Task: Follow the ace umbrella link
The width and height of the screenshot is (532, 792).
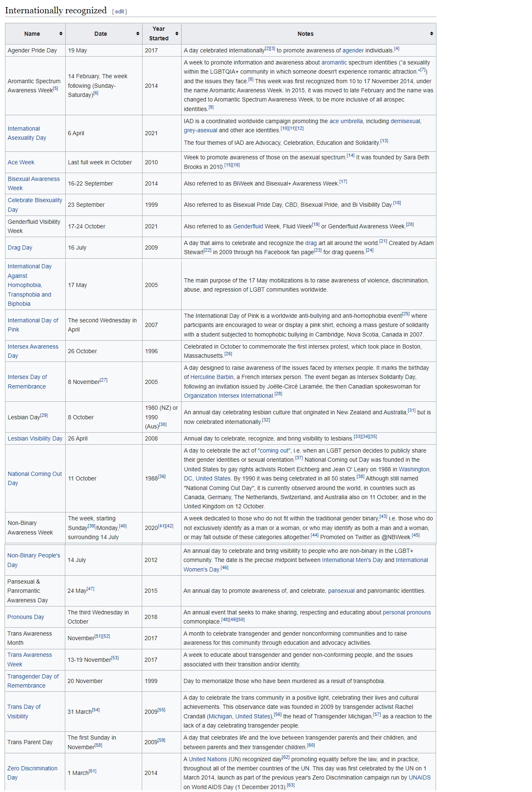Action: point(346,121)
